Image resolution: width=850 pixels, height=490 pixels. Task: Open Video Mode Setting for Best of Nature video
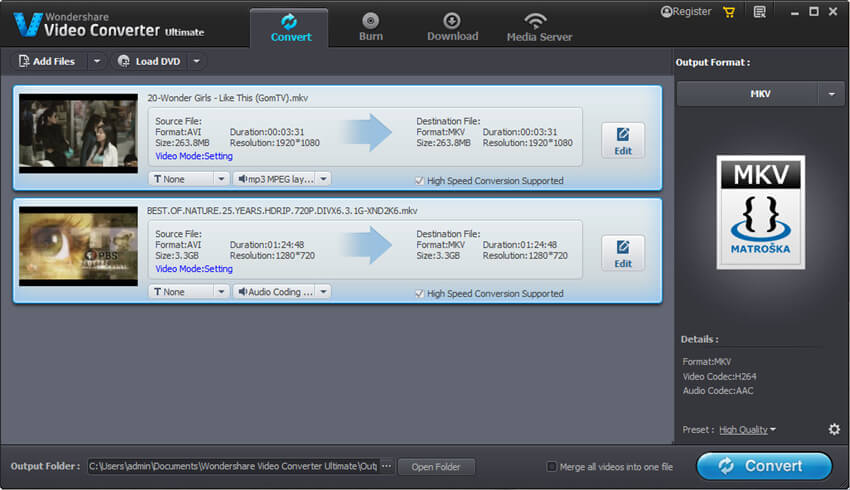(x=194, y=269)
